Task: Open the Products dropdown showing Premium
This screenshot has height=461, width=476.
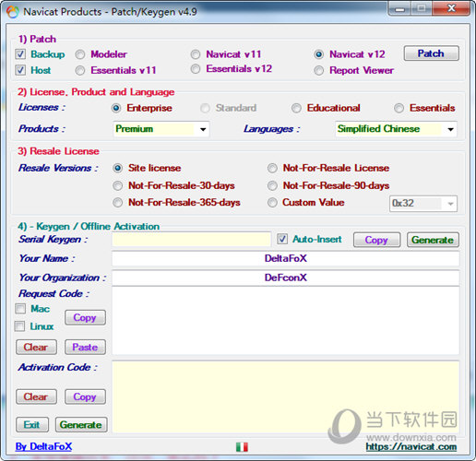Action: (x=161, y=129)
